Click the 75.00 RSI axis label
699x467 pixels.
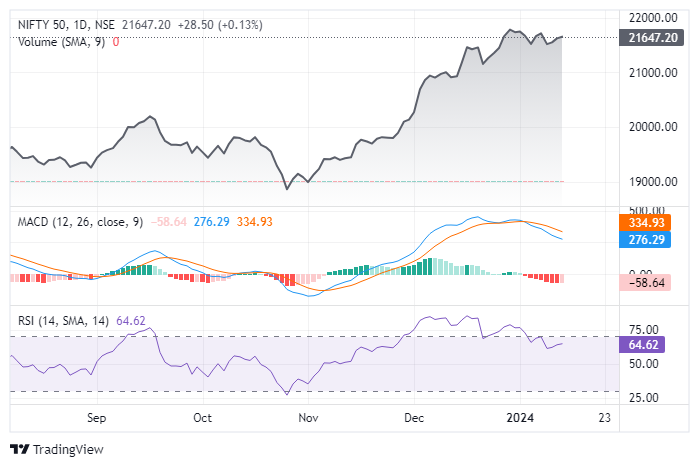(643, 330)
